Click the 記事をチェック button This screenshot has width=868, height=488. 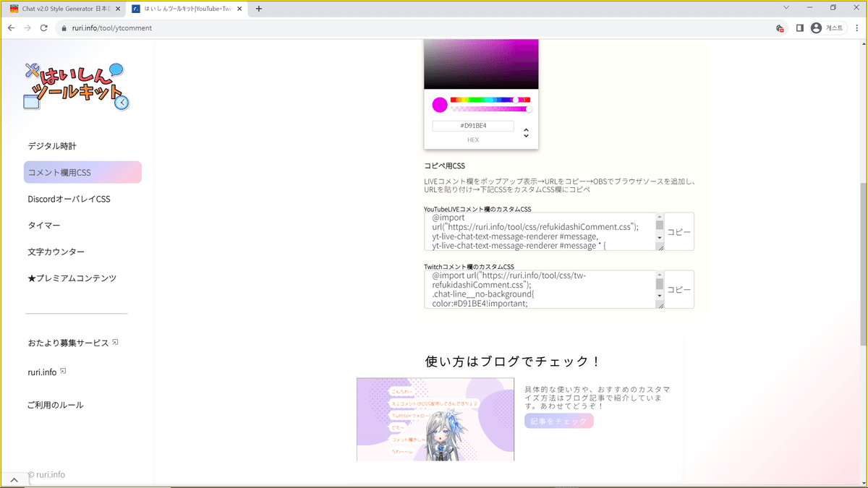coord(559,421)
